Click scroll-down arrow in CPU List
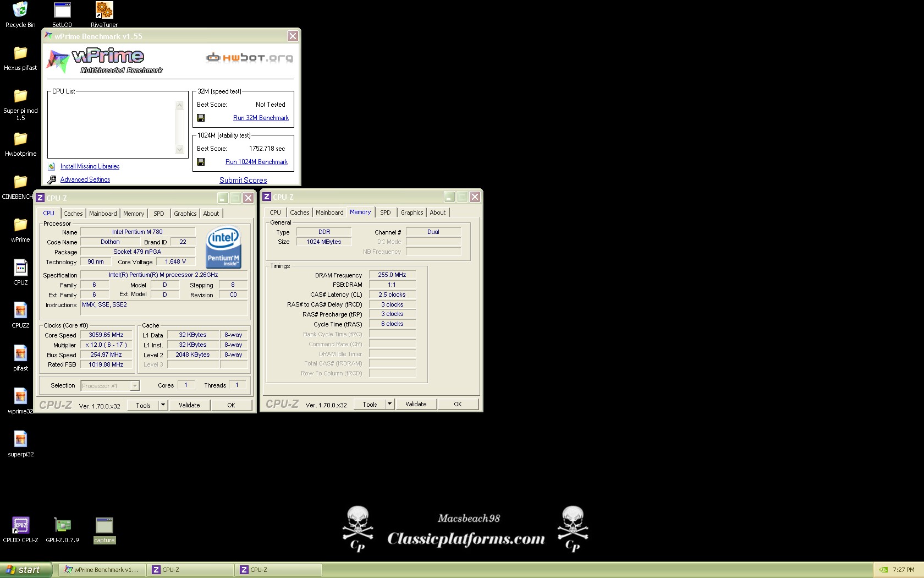The image size is (924, 578). (179, 149)
